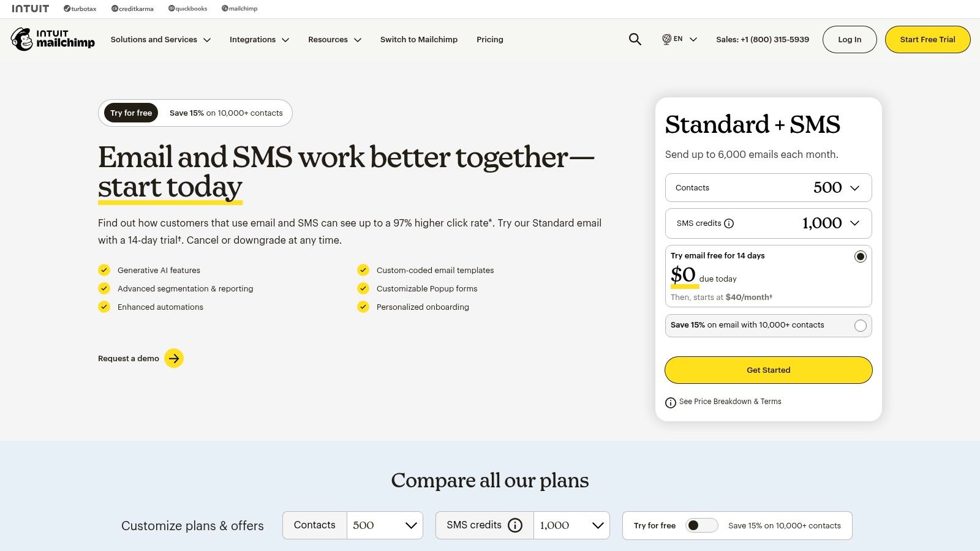The height and width of the screenshot is (551, 980).
Task: Click the Get Started button
Action: pyautogui.click(x=768, y=370)
